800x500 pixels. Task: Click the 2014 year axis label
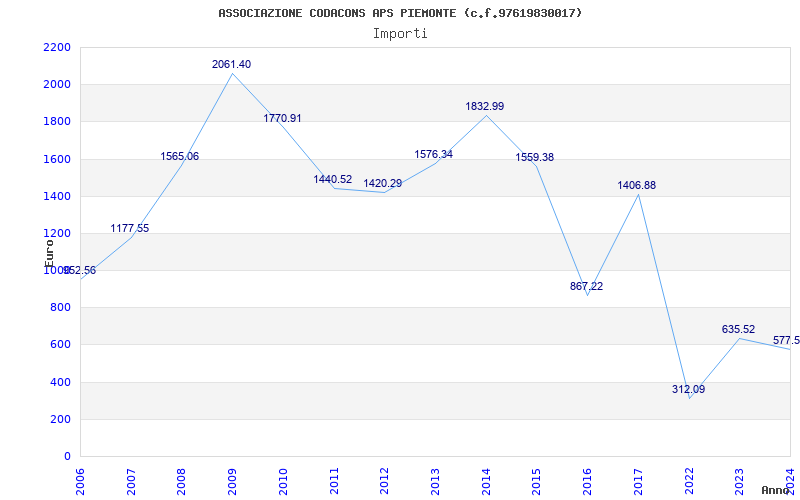486,482
